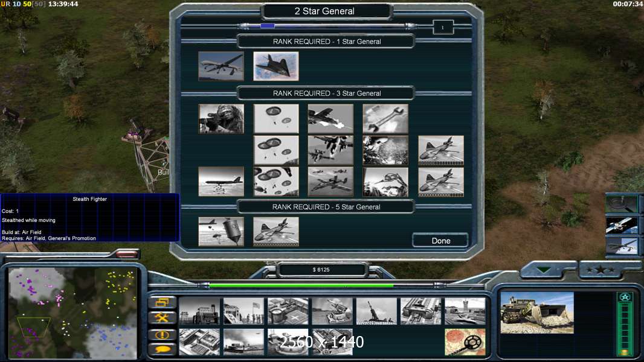
Task: Select the gunship icon in 5 Star row
Action: point(276,232)
